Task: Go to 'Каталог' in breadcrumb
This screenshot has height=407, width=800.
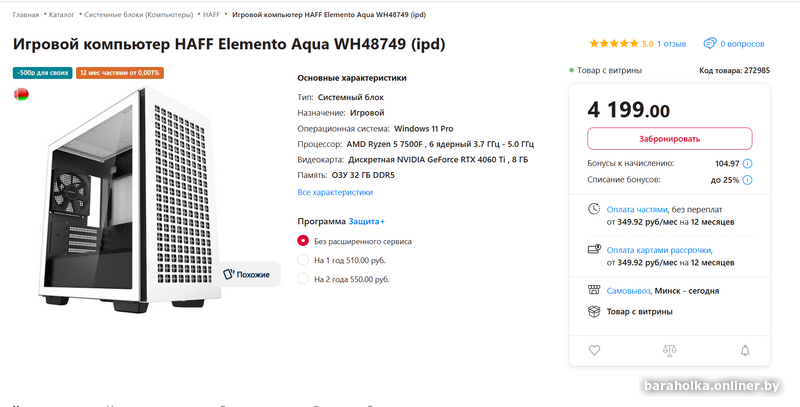Action: (62, 15)
